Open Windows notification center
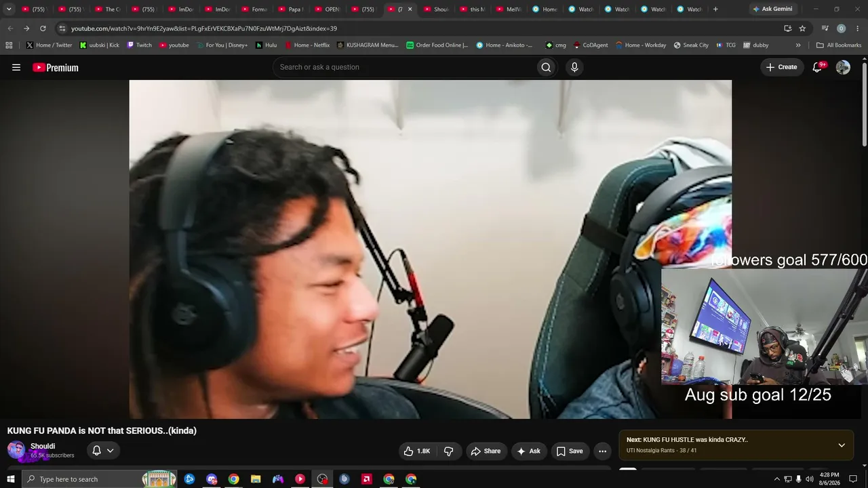868x488 pixels. (853, 479)
